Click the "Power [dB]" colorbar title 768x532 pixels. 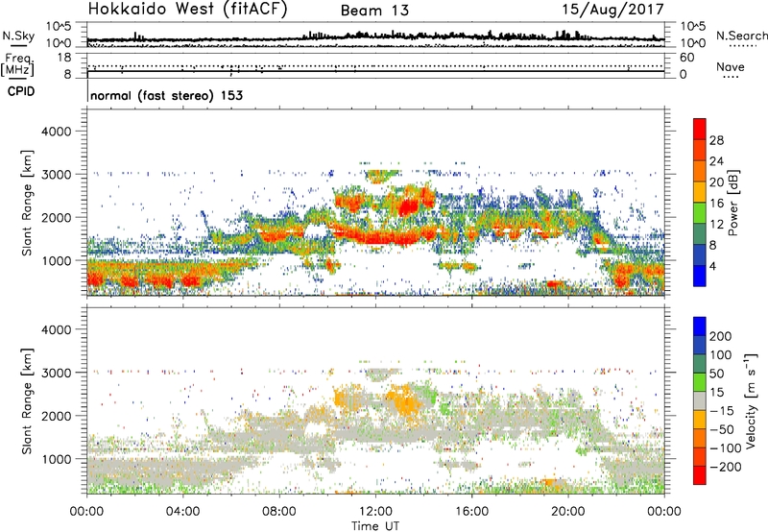point(732,203)
